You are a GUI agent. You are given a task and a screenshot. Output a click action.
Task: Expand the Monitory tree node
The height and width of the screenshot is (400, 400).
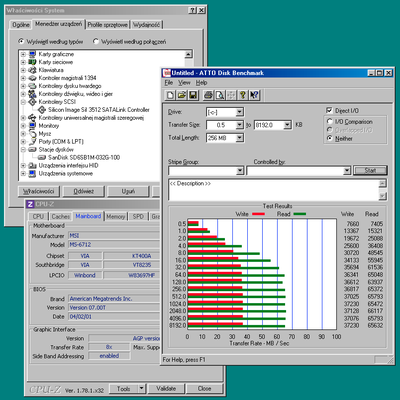click(23, 126)
